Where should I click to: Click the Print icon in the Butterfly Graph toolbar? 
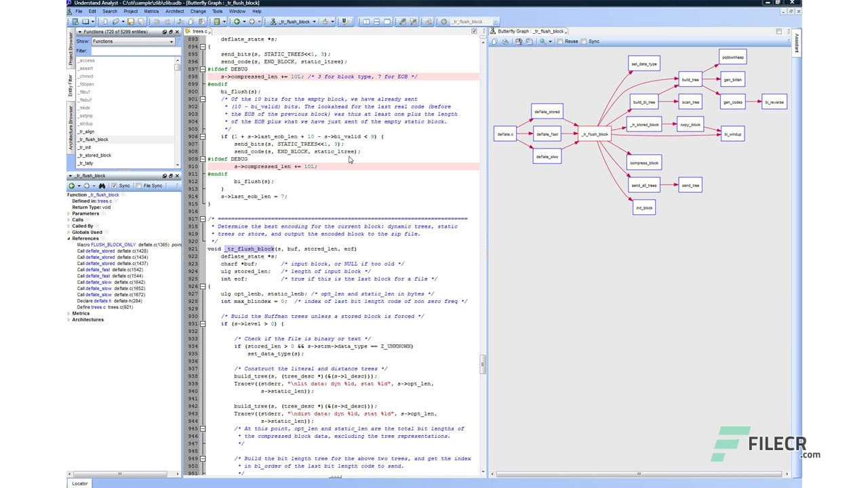coord(505,41)
